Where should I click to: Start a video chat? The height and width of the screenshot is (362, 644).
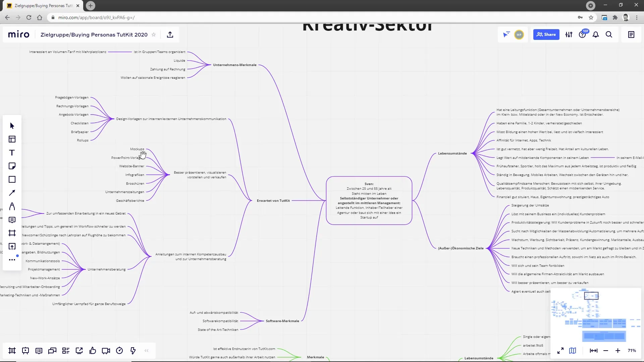click(106, 351)
